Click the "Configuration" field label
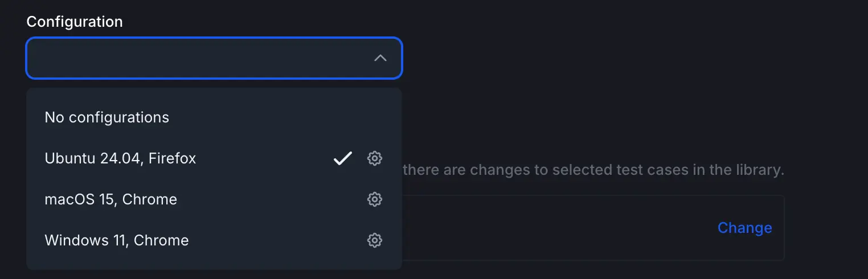Image resolution: width=868 pixels, height=279 pixels. pos(75,22)
